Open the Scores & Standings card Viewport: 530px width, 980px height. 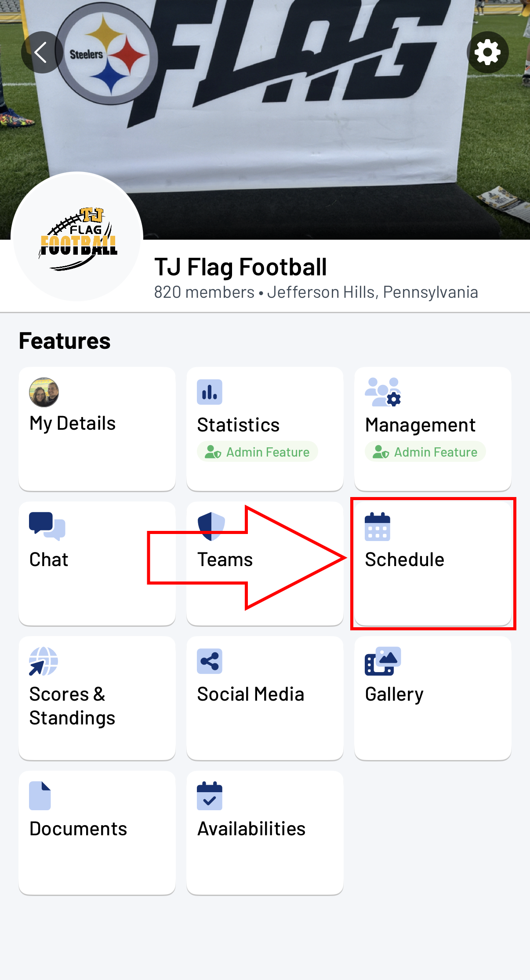(97, 698)
